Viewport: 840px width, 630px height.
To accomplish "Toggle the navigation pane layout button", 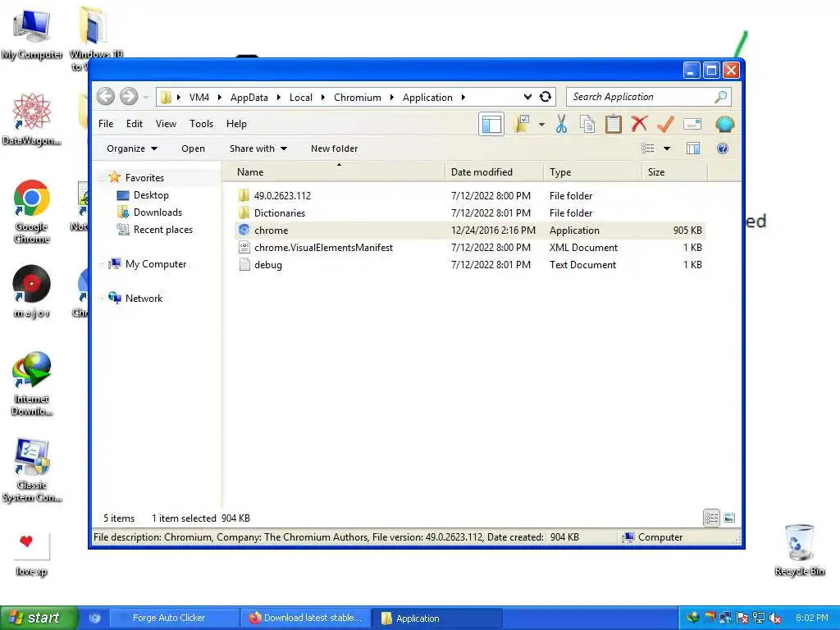I will [x=491, y=125].
